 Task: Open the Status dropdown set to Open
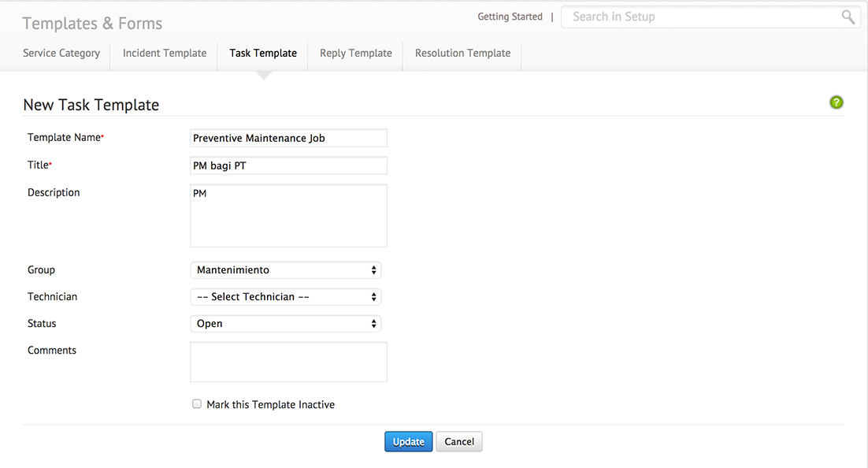click(x=286, y=324)
